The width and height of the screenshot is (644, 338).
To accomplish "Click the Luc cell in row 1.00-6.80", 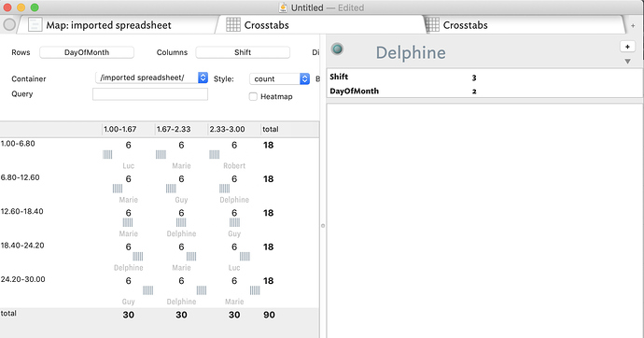I will pyautogui.click(x=128, y=166).
